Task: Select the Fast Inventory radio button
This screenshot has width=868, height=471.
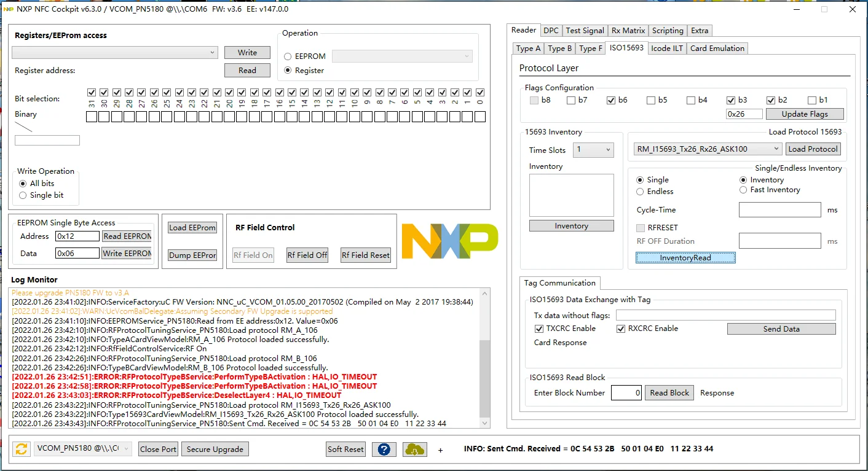Action: pyautogui.click(x=743, y=190)
